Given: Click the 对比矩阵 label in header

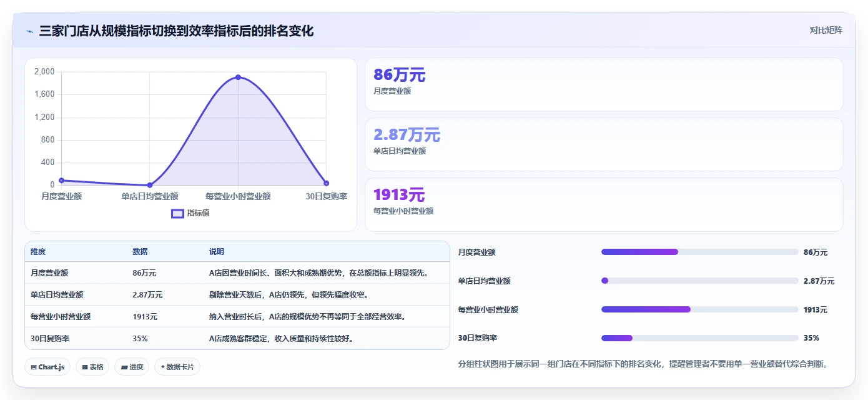Looking at the screenshot, I should pyautogui.click(x=826, y=31).
